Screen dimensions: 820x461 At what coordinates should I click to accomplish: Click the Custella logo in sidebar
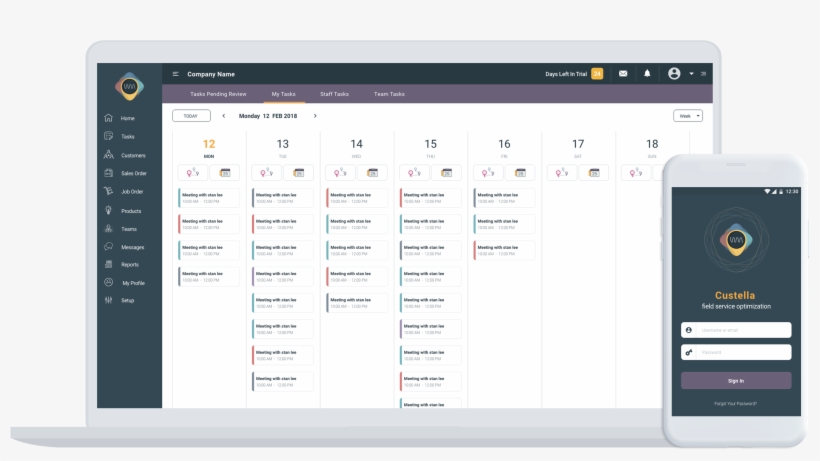pos(130,86)
